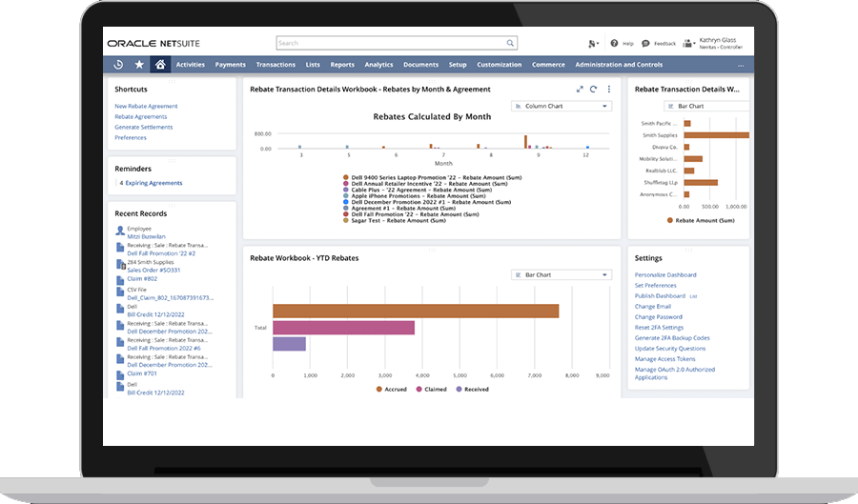Click the Help question mark icon
The height and width of the screenshot is (504, 858).
click(x=614, y=43)
